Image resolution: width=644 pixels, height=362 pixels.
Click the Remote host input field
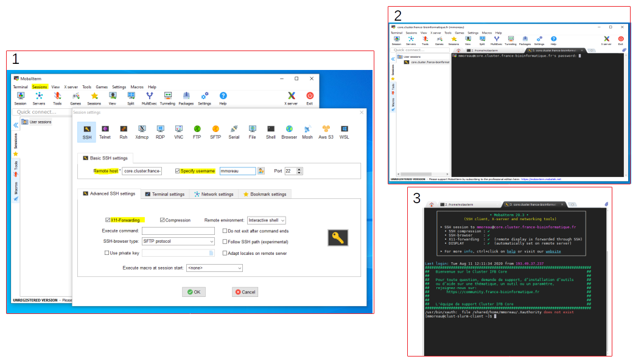pyautogui.click(x=142, y=171)
